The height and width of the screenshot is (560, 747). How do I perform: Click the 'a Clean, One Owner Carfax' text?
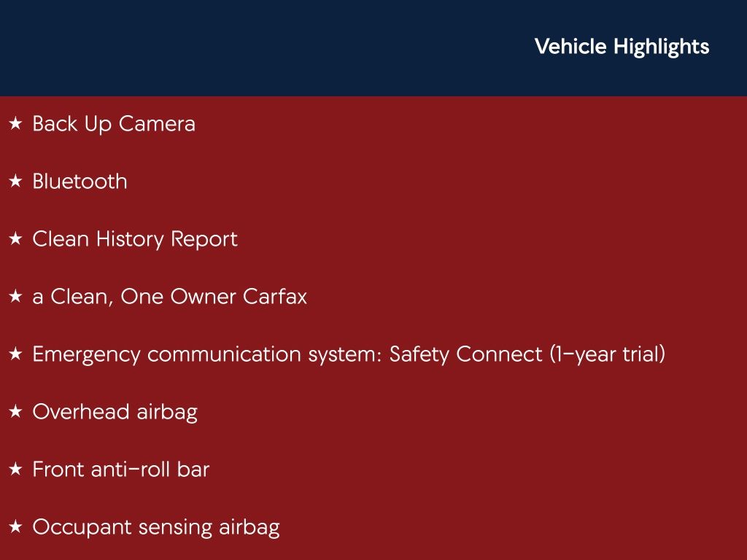[169, 297]
